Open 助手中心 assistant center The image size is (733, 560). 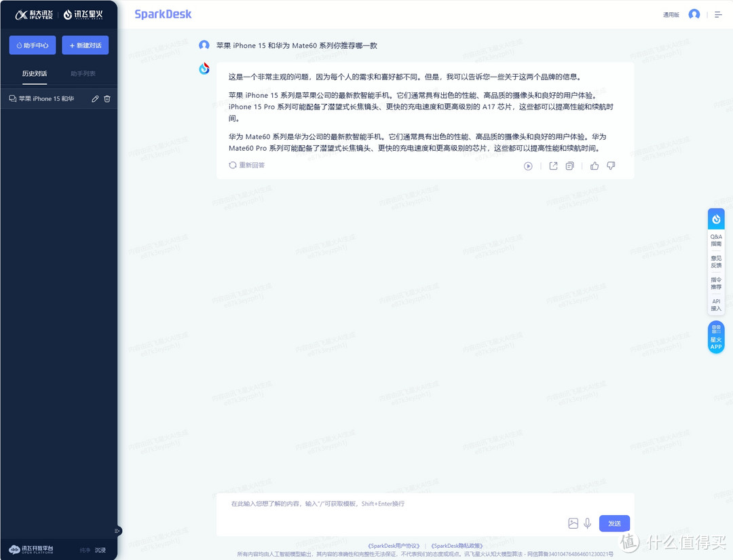click(x=33, y=45)
